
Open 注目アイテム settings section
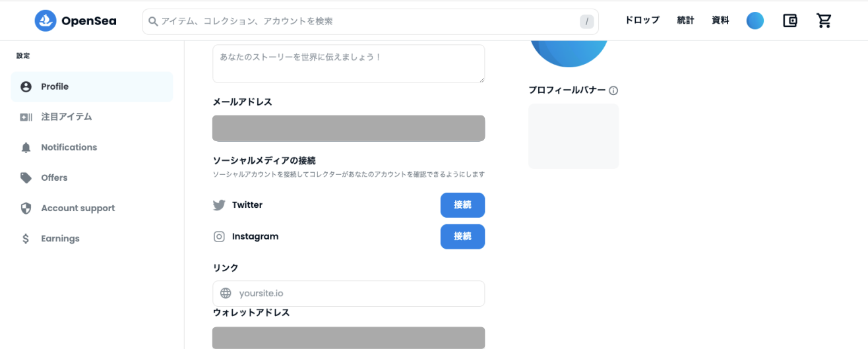[66, 117]
